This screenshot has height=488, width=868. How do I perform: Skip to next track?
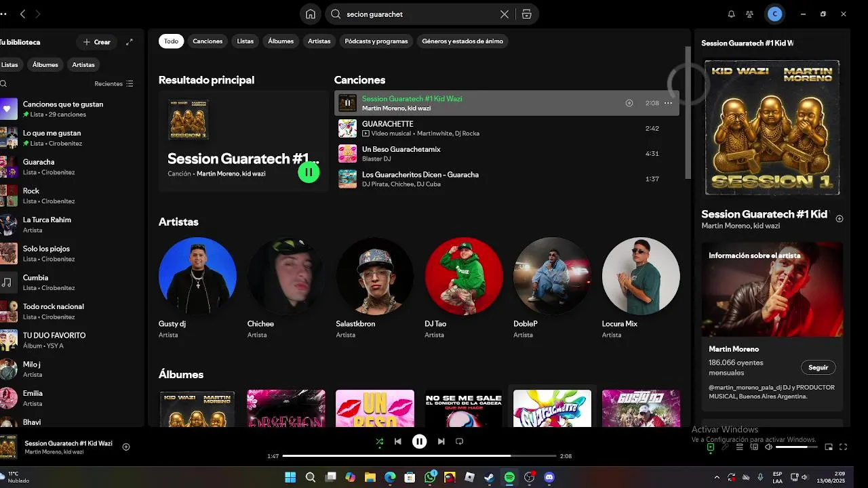[441, 441]
